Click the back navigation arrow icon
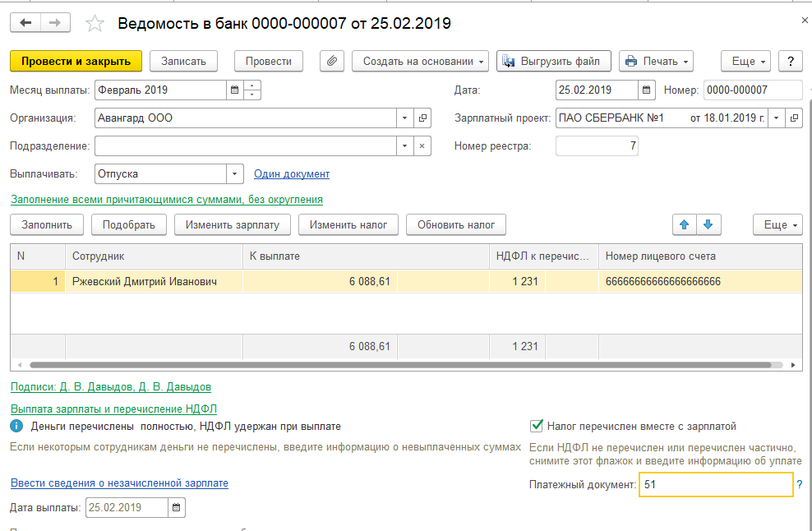The width and height of the screenshot is (812, 531). click(x=27, y=23)
